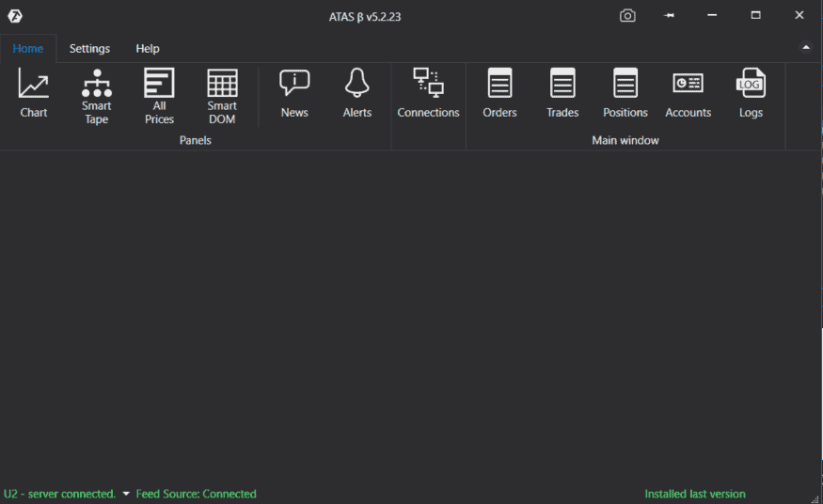Viewport: 823px width, 504px height.
Task: Show the Orders window
Action: coord(499,93)
